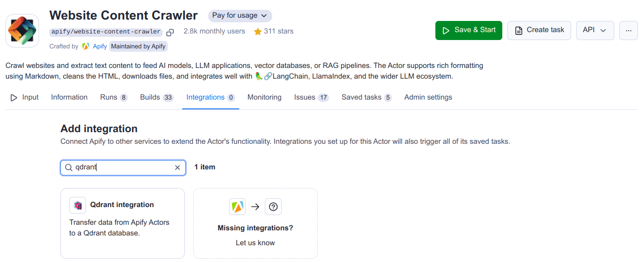Open the Saved tasks tab
The width and height of the screenshot is (644, 262).
pos(366,97)
